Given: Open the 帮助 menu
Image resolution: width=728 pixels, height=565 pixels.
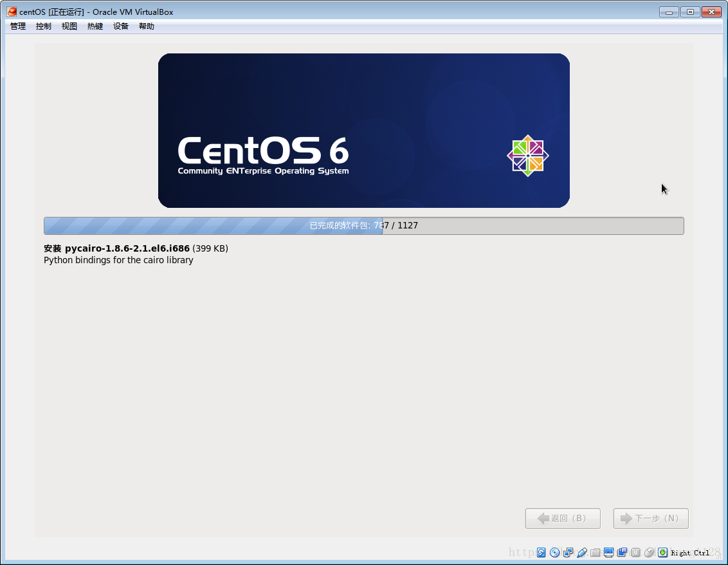Looking at the screenshot, I should click(146, 26).
